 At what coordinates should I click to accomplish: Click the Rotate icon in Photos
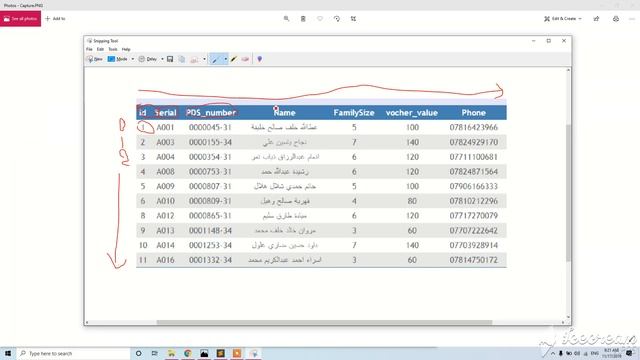[x=337, y=19]
